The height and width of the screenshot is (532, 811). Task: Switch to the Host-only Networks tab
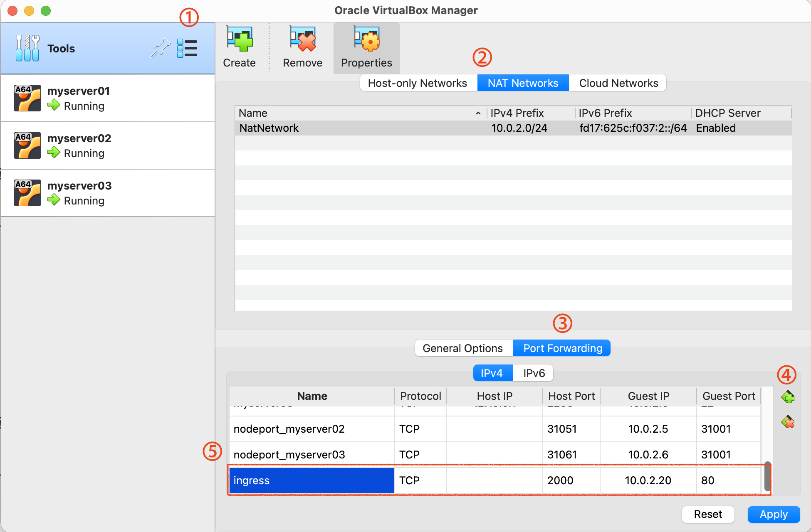(x=418, y=83)
